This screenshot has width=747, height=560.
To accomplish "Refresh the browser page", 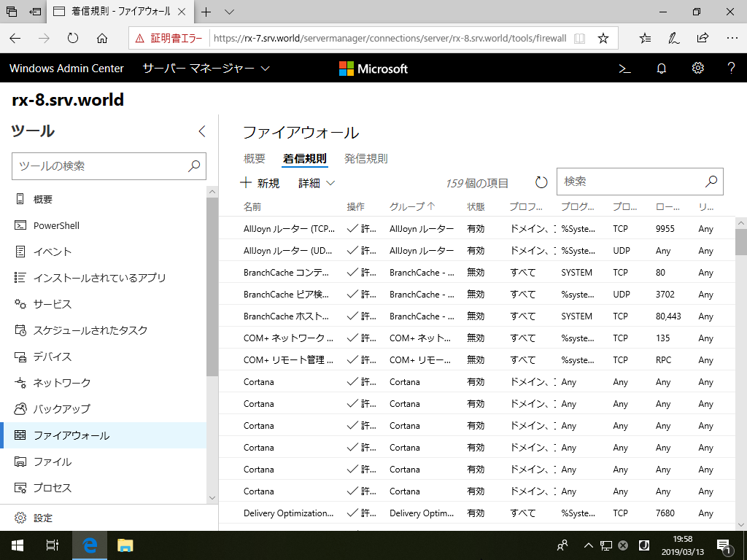I will 72,38.
